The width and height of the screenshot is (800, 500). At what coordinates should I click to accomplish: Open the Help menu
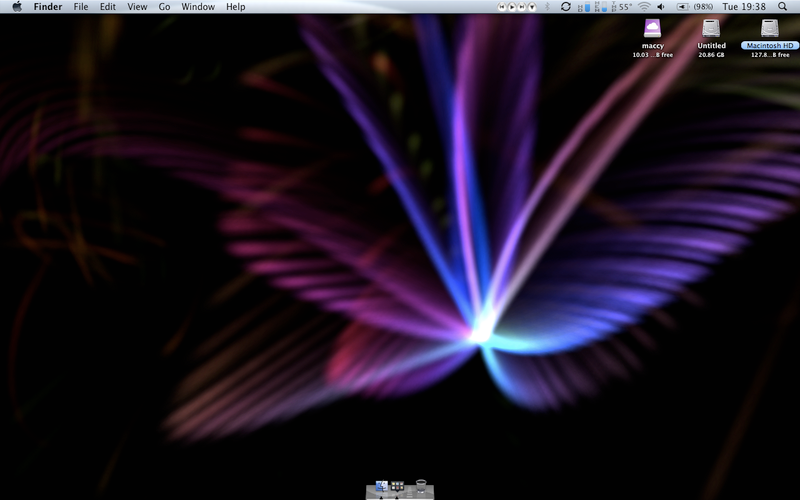236,7
